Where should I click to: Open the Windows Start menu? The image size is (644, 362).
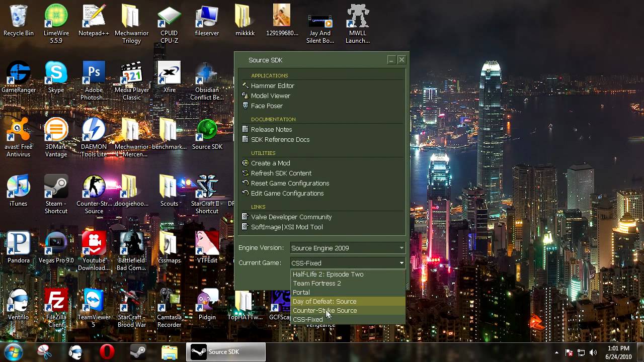point(14,351)
